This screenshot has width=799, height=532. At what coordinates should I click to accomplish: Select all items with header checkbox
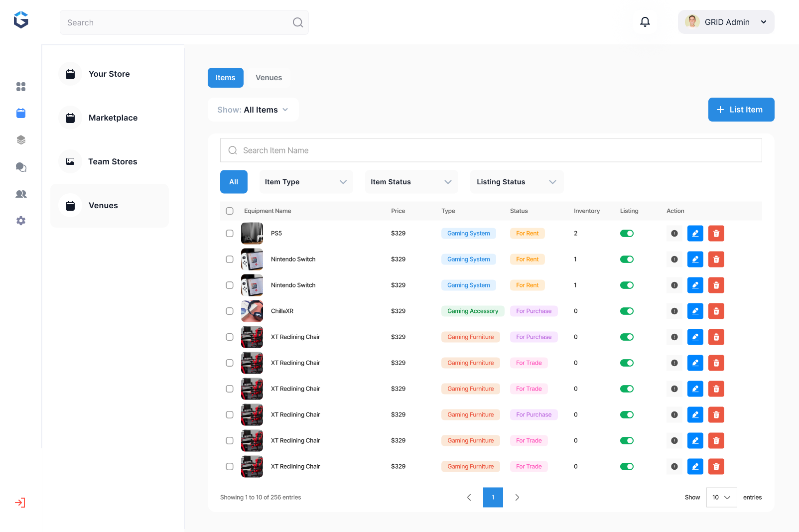pos(230,211)
